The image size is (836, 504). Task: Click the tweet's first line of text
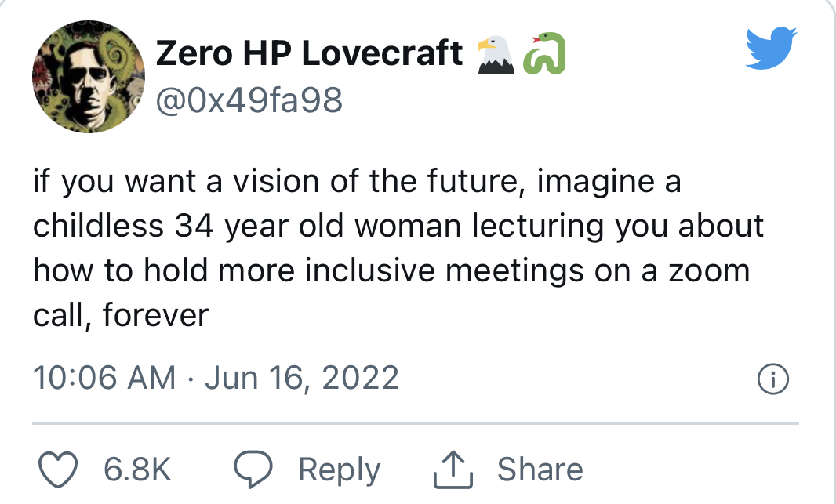(x=357, y=182)
